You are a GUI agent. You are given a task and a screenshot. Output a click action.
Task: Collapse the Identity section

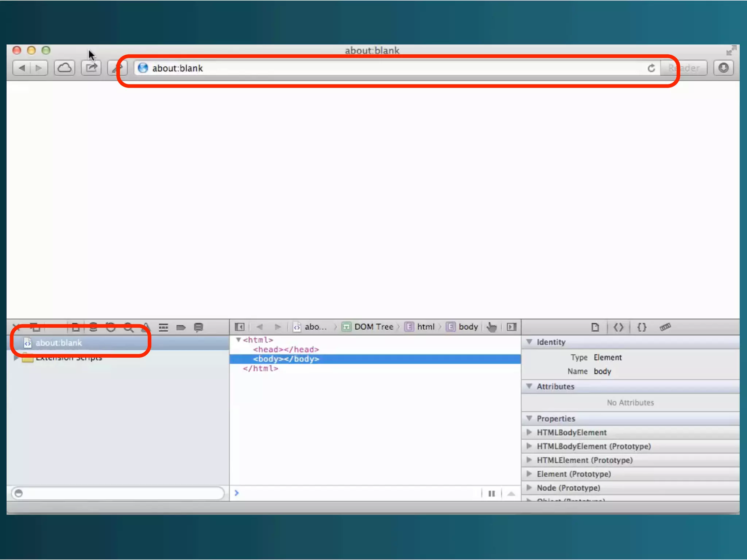click(x=529, y=342)
